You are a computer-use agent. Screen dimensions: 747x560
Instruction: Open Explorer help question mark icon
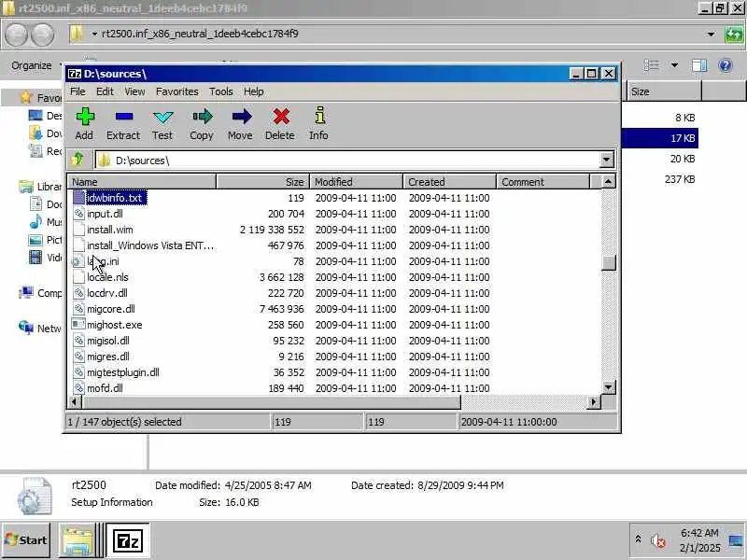click(726, 64)
